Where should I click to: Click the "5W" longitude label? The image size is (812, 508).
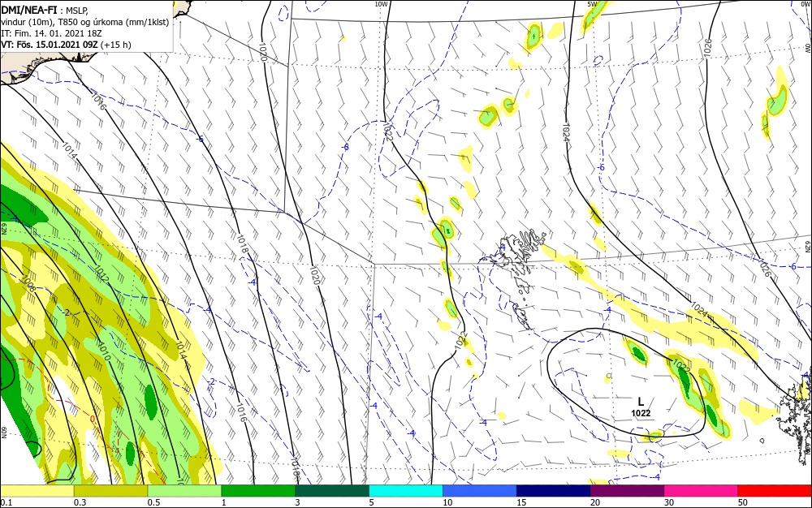click(x=593, y=4)
